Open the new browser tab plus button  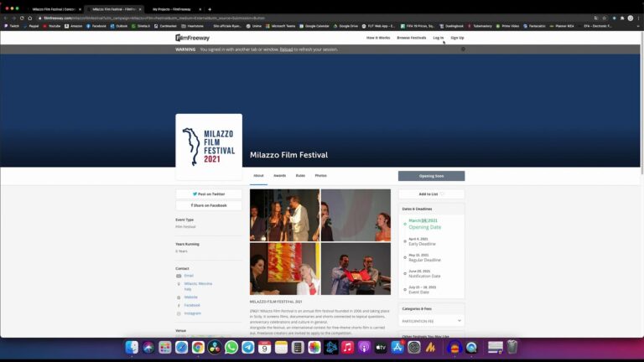[210, 8]
